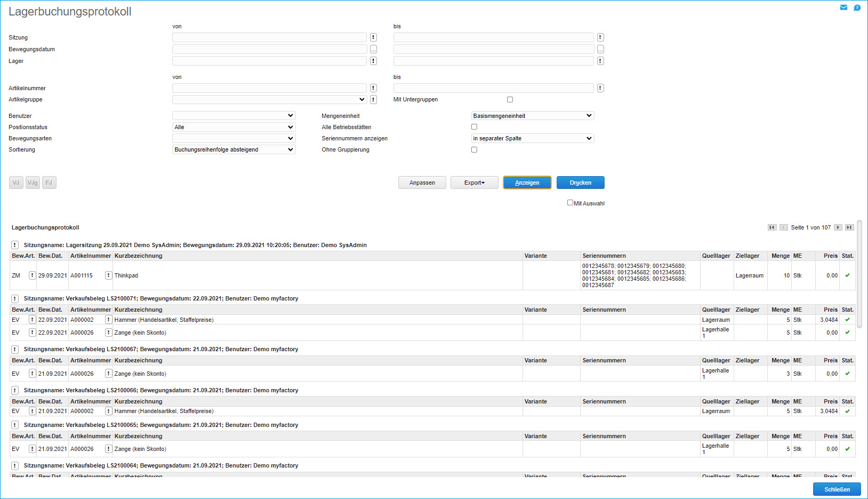Open date picker for Bewegungsdatum von
The width and height of the screenshot is (868, 499).
click(373, 49)
